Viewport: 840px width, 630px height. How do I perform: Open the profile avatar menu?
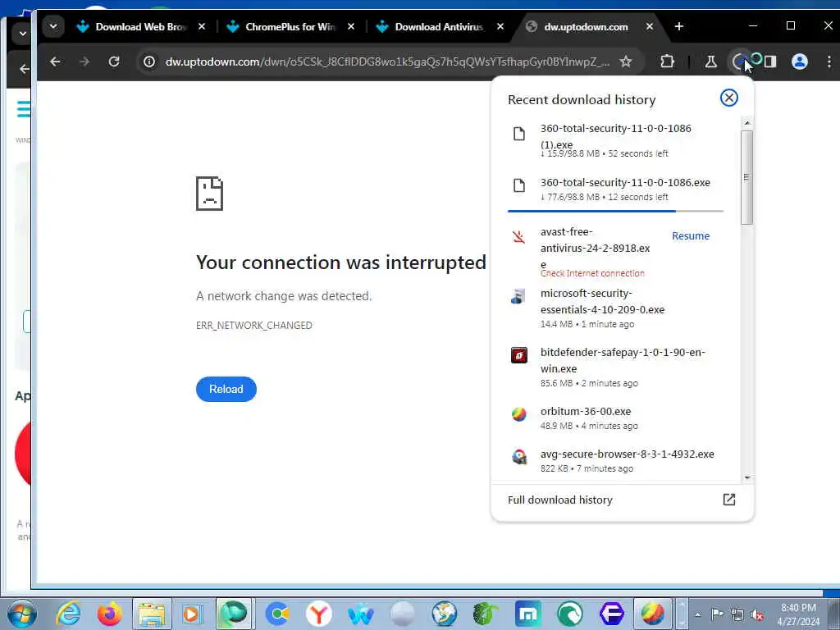[799, 62]
